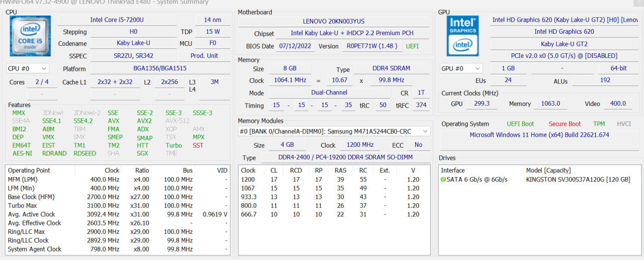
Task: Click the Dual-Channel mode field
Action: click(x=329, y=93)
